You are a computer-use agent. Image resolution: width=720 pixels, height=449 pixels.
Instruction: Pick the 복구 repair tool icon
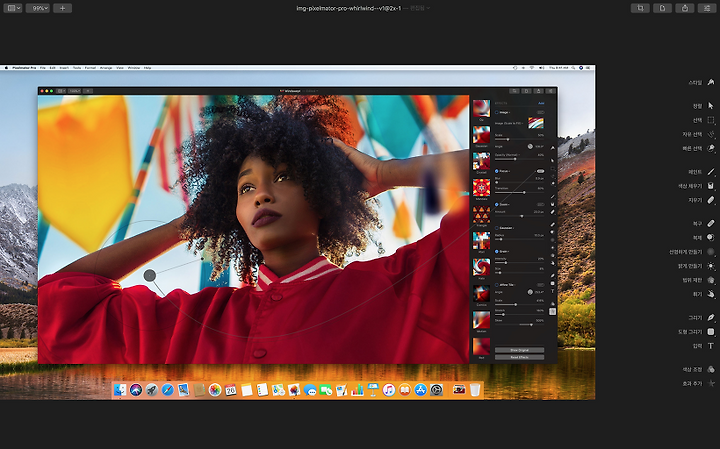(711, 223)
